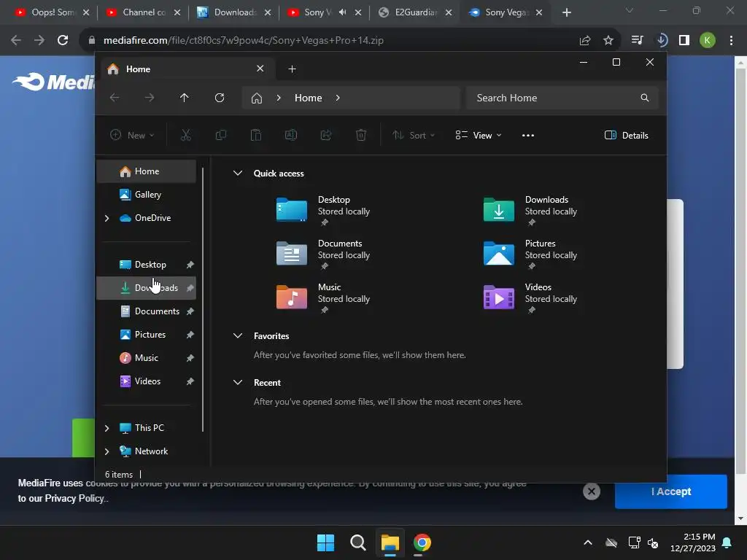Toggle the Details pane button

coord(626,135)
